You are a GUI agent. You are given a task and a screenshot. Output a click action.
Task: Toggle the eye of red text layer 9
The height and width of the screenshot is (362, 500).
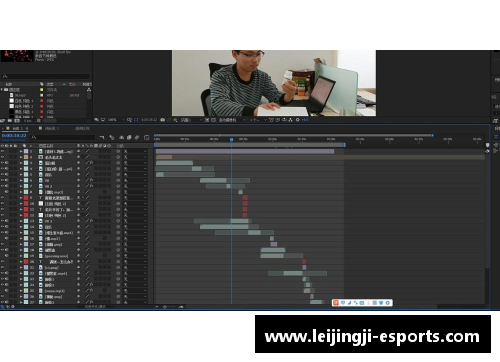click(2, 198)
